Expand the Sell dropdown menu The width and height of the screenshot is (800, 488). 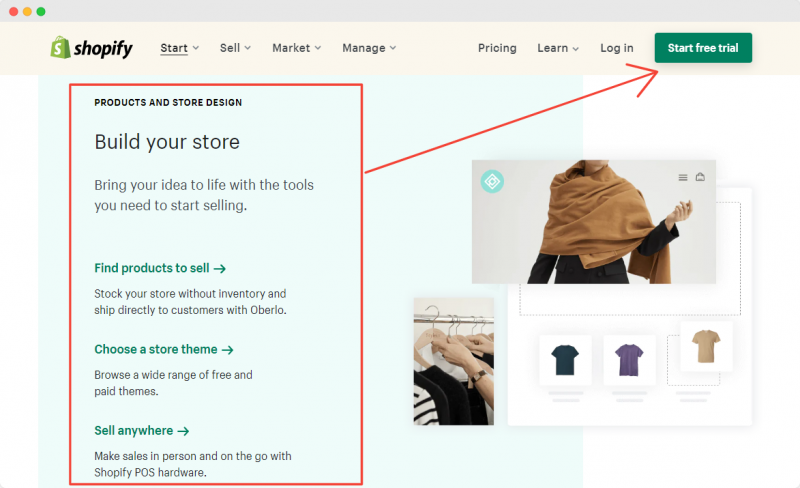235,48
